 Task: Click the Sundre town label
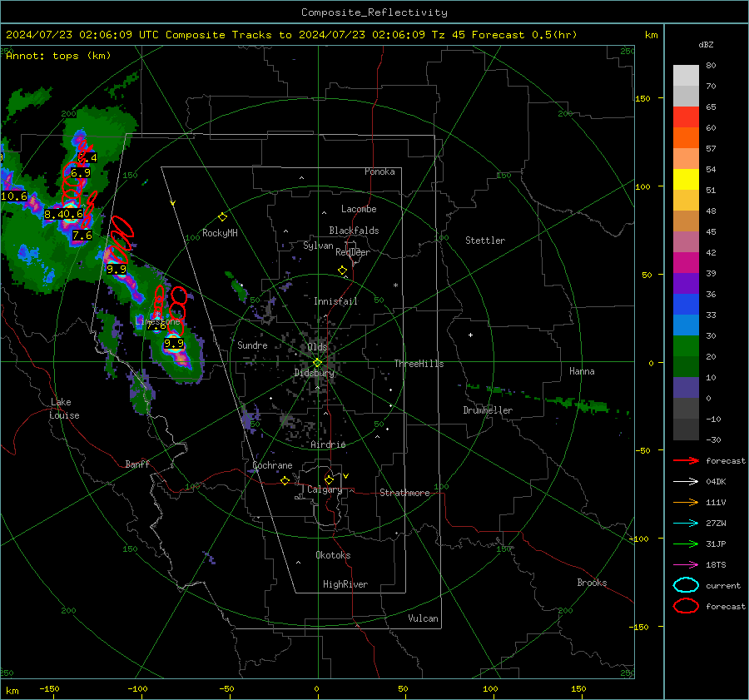[x=252, y=345]
